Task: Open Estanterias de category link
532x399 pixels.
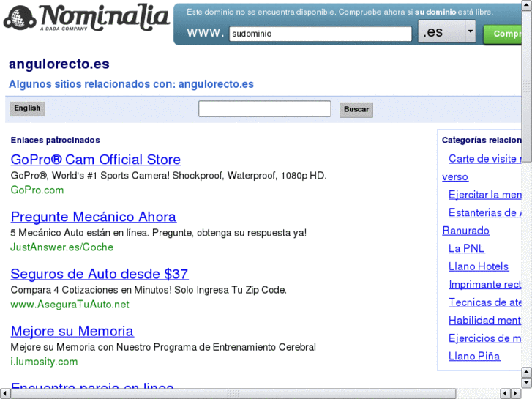Action: [x=485, y=212]
